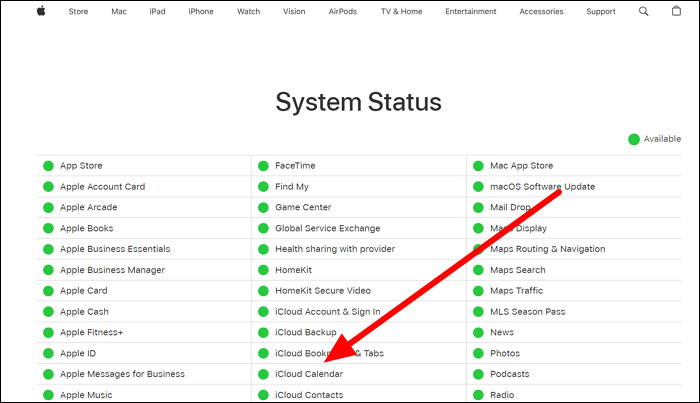This screenshot has width=700, height=403.
Task: Open the Support menu
Action: point(600,12)
